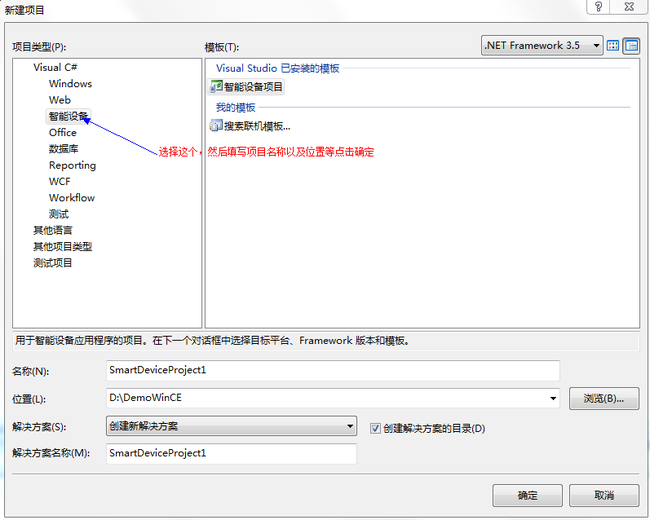This screenshot has width=650, height=520.
Task: Select the 测试项目 node
Action: pos(53,263)
